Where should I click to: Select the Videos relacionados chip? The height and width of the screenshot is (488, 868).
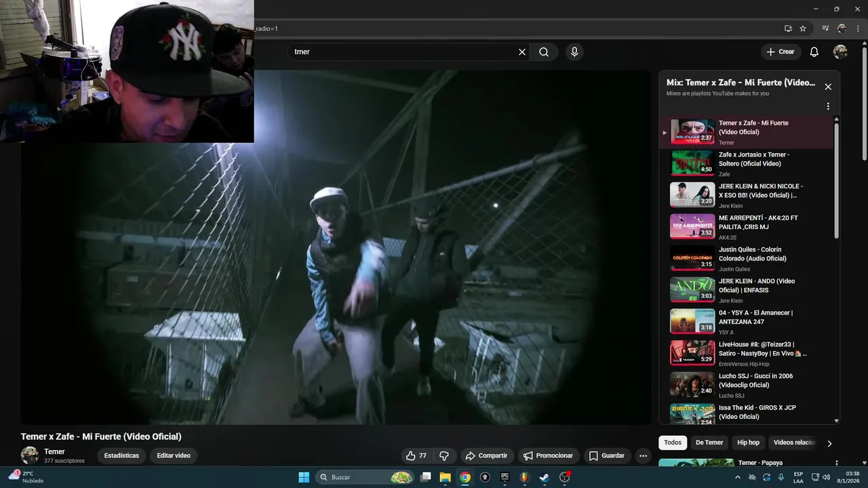(x=794, y=443)
